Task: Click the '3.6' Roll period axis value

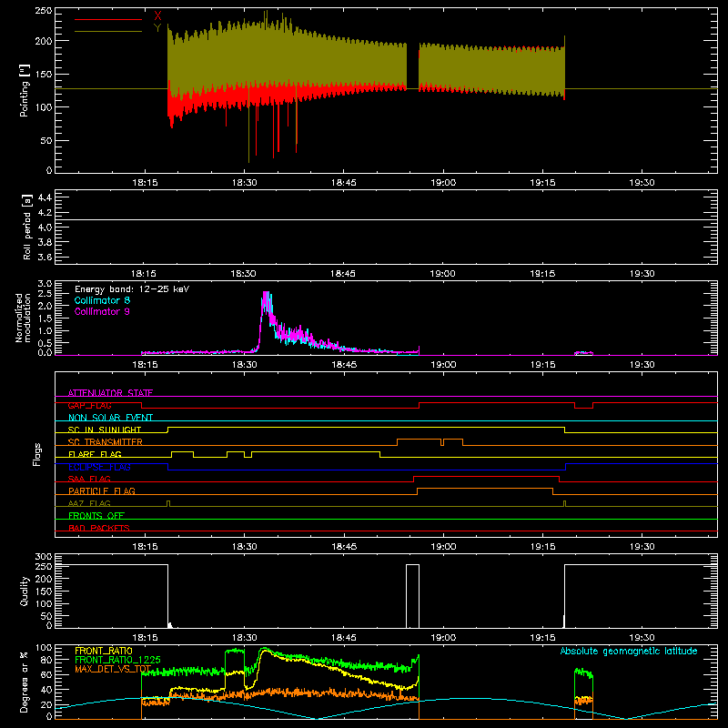Action: point(45,257)
